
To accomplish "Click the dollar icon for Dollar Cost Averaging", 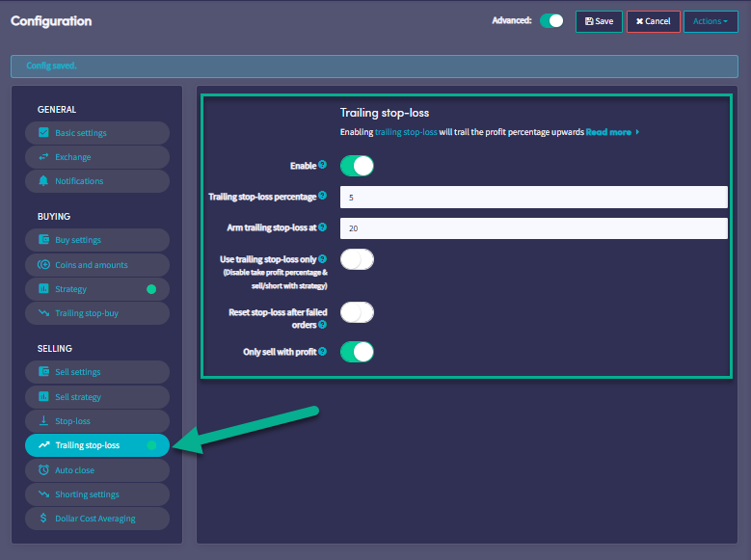I will coord(43,519).
